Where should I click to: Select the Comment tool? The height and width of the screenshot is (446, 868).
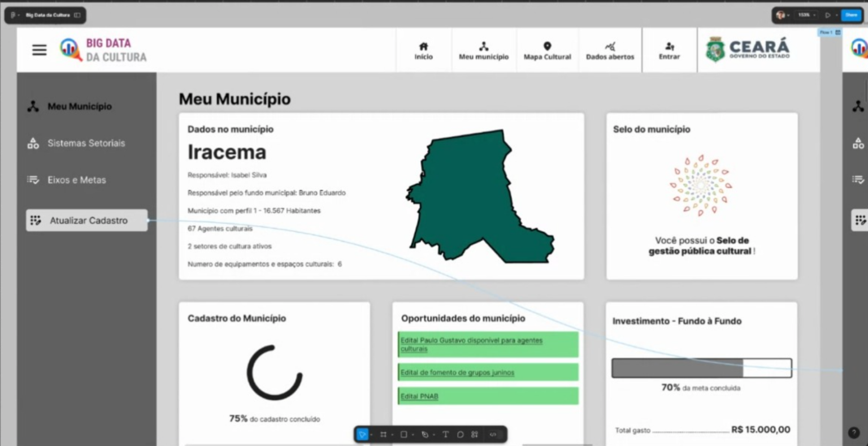point(460,434)
